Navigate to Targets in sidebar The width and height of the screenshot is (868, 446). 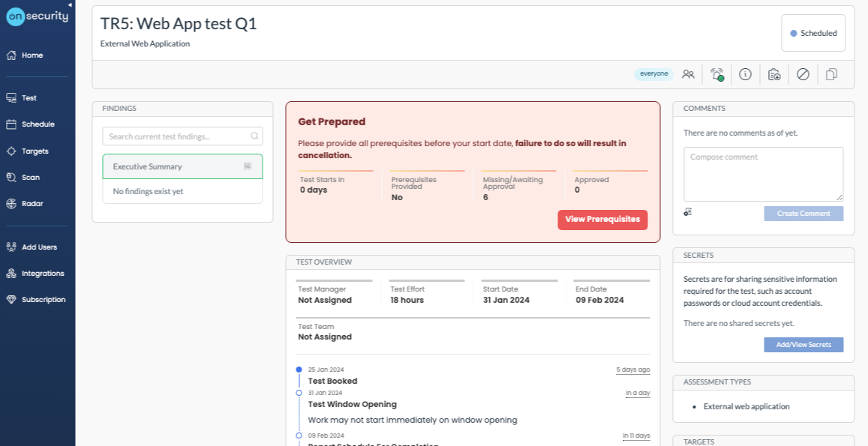(x=35, y=151)
